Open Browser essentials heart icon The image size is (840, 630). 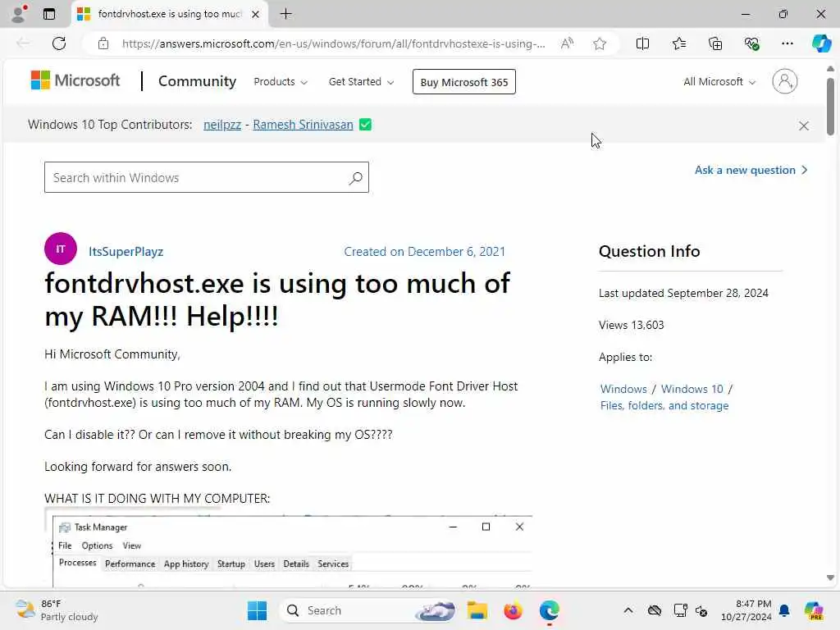[x=751, y=44]
